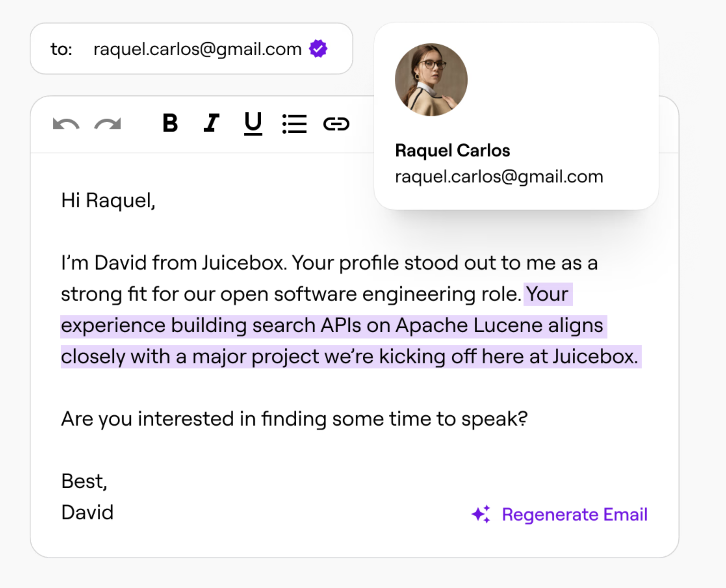Place cursor on the "David" signature
The width and height of the screenshot is (726, 588).
(x=87, y=512)
